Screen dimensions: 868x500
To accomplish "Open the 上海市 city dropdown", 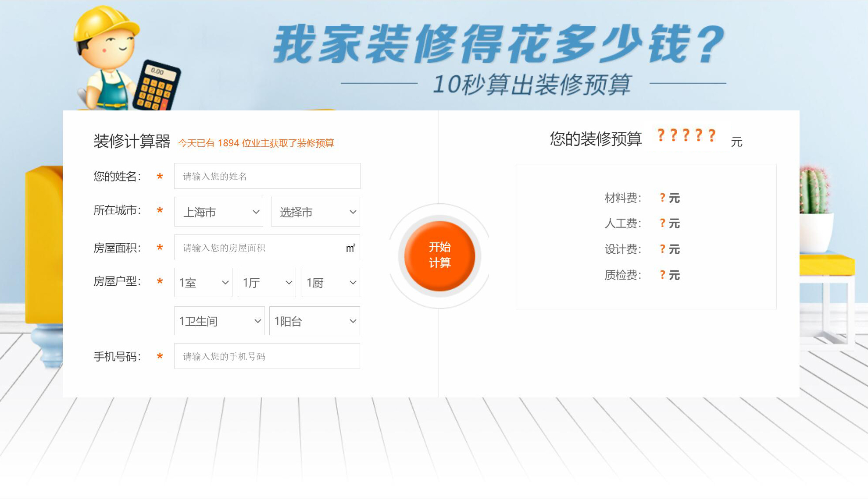I will point(218,212).
